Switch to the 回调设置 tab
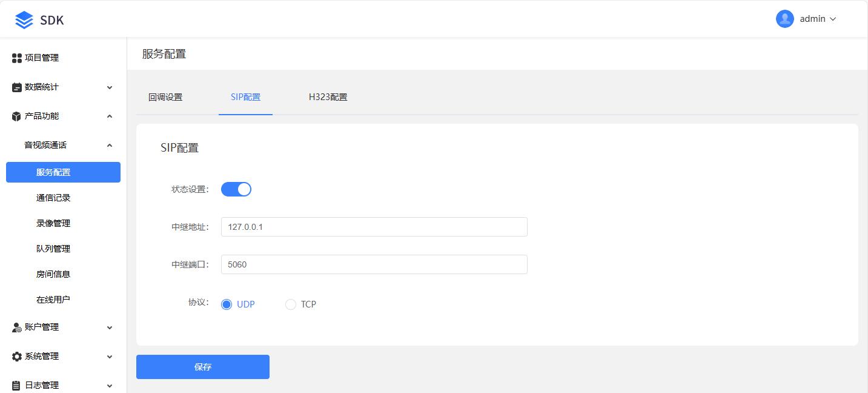868x393 pixels. pos(165,97)
